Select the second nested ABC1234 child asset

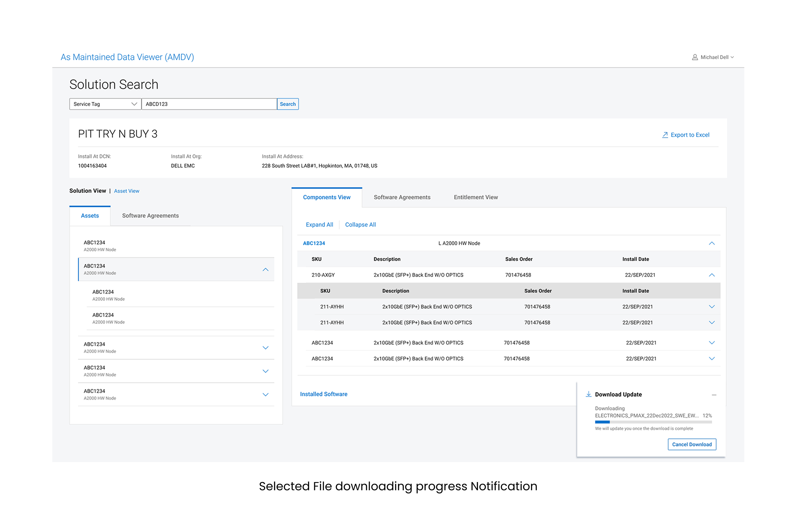(x=181, y=319)
